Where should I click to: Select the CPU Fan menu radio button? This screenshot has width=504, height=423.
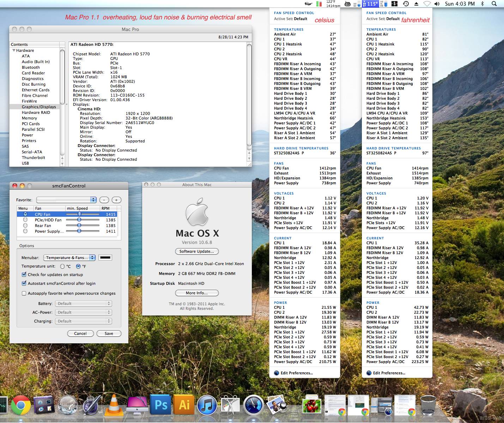[25, 214]
